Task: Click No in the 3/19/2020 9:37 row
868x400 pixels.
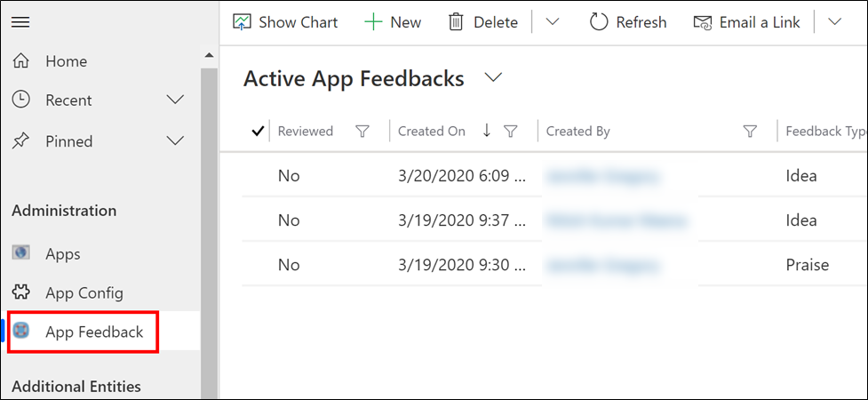Action: tap(289, 220)
